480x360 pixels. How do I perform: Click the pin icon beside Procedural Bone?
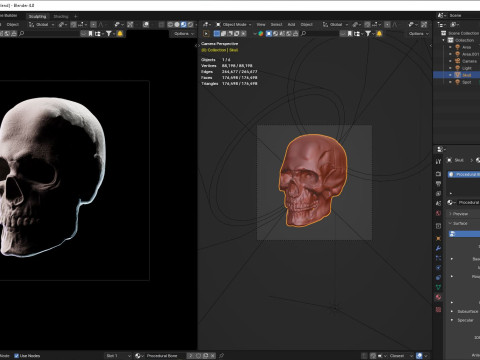[x=221, y=356]
